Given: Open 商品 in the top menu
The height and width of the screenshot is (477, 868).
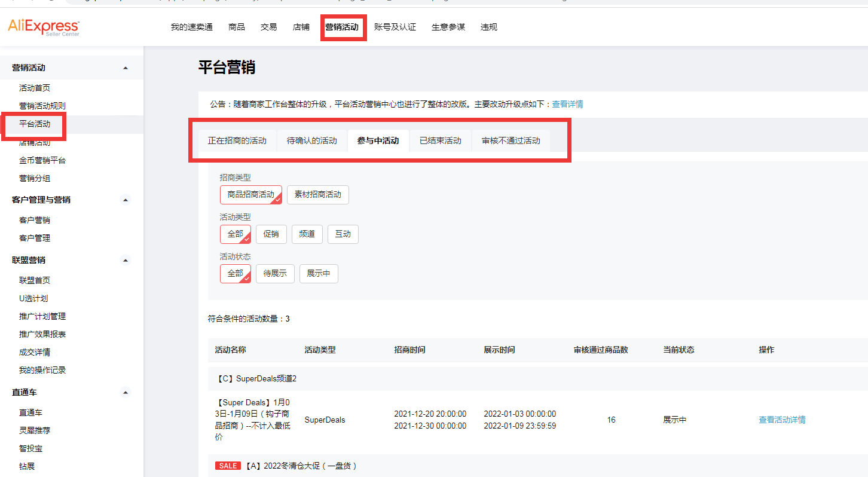Looking at the screenshot, I should coord(237,27).
